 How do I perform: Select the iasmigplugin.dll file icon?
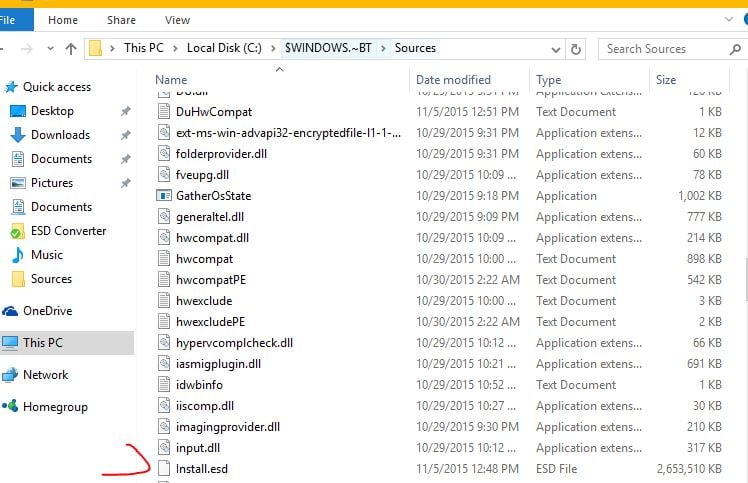pos(164,363)
